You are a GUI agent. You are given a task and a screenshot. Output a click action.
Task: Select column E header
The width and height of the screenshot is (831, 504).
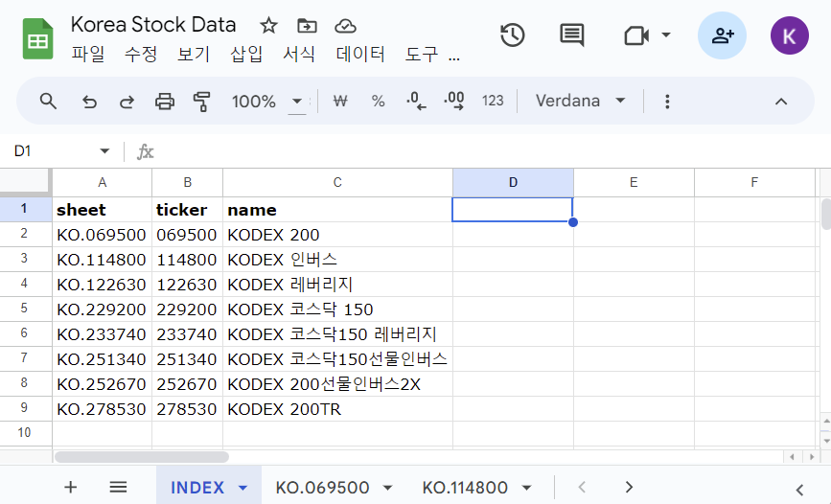(x=634, y=183)
